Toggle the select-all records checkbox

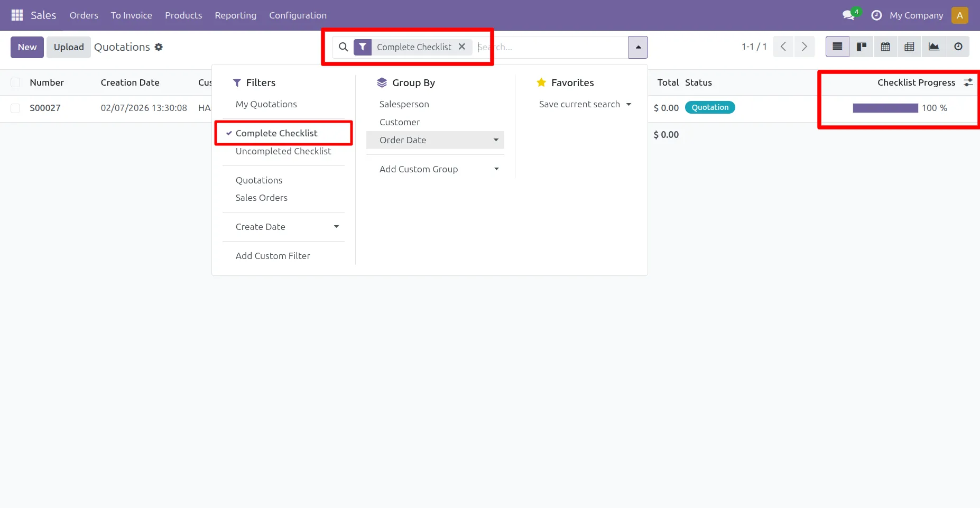tap(15, 82)
